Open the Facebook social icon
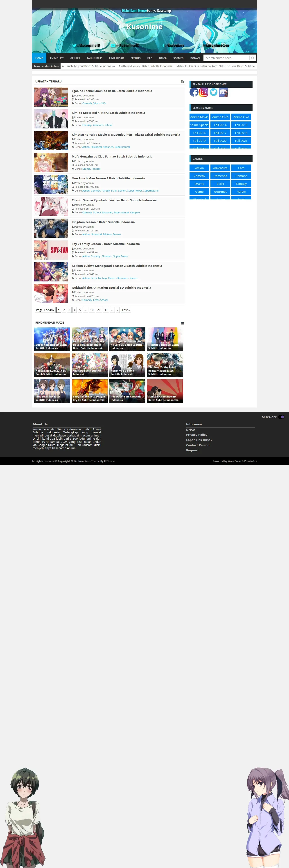 coord(194,92)
